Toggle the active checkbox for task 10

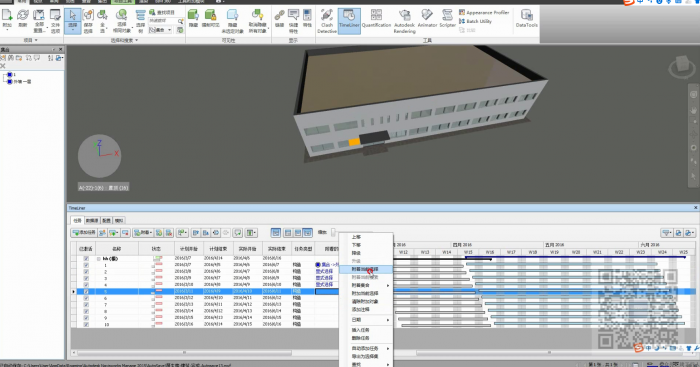click(86, 324)
